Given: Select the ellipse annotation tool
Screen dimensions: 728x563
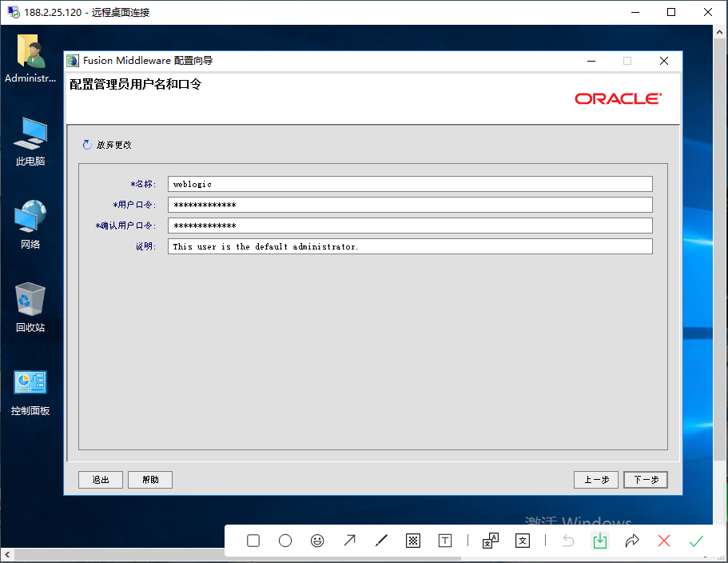Looking at the screenshot, I should click(x=285, y=541).
